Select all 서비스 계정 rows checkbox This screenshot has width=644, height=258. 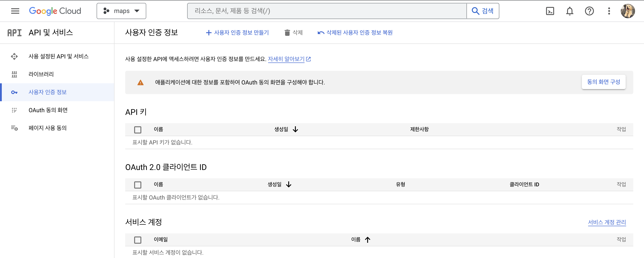point(138,240)
